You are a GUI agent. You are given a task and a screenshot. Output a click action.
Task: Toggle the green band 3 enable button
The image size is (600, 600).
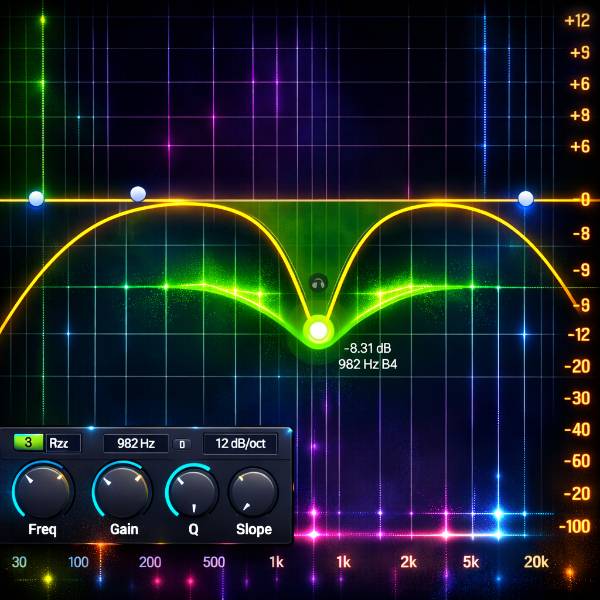click(28, 443)
